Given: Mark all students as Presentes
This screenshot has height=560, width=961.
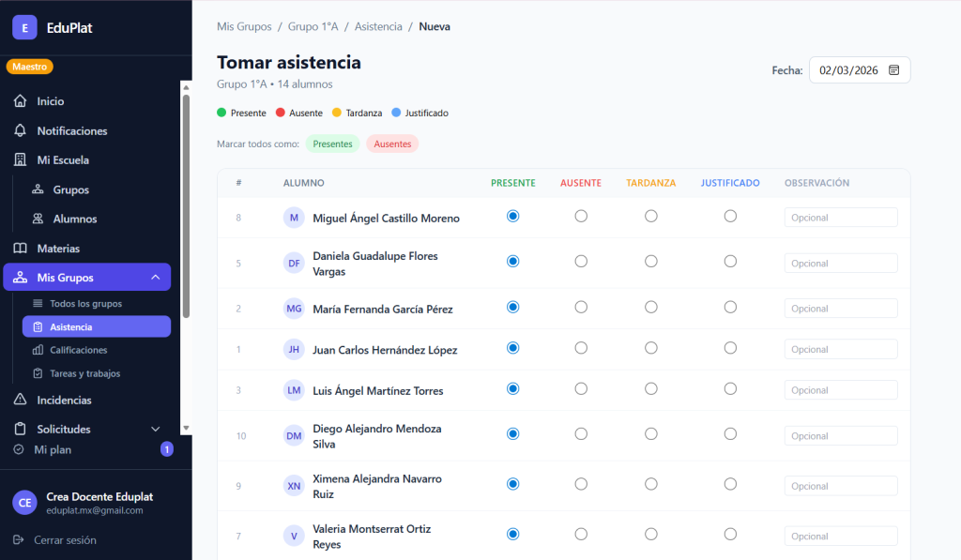Looking at the screenshot, I should point(332,144).
